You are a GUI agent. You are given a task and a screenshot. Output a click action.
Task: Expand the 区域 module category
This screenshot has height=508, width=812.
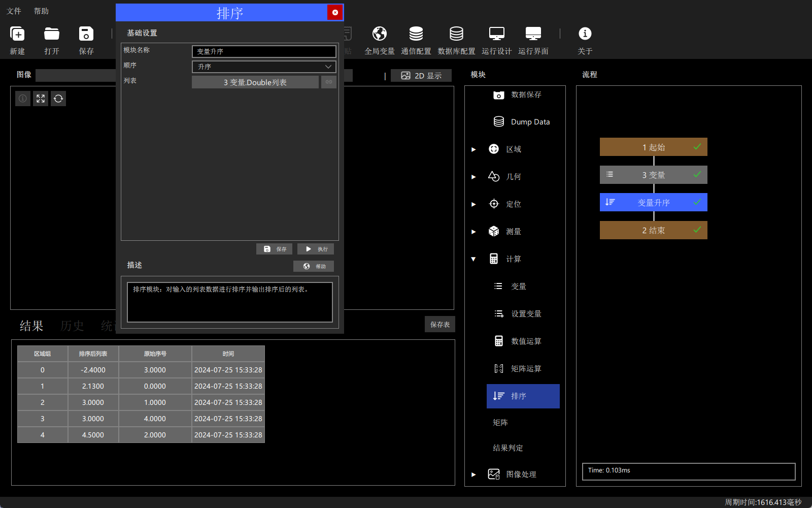coord(473,149)
